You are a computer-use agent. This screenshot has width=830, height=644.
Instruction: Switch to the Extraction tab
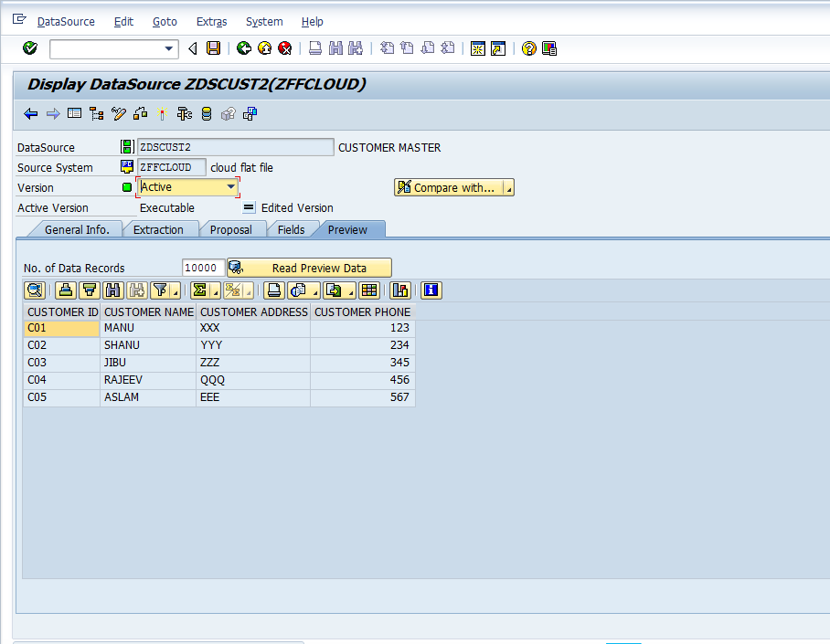[162, 229]
